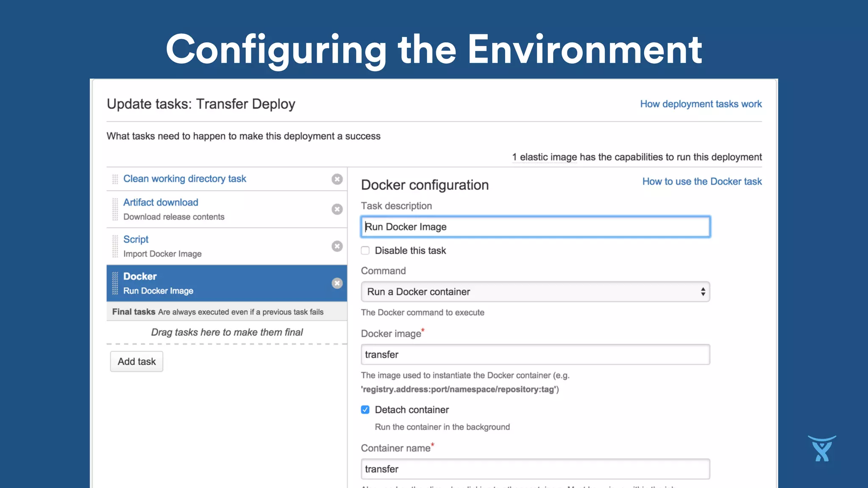The image size is (868, 488).
Task: Remove the Script Import Docker Image task
Action: tap(337, 246)
